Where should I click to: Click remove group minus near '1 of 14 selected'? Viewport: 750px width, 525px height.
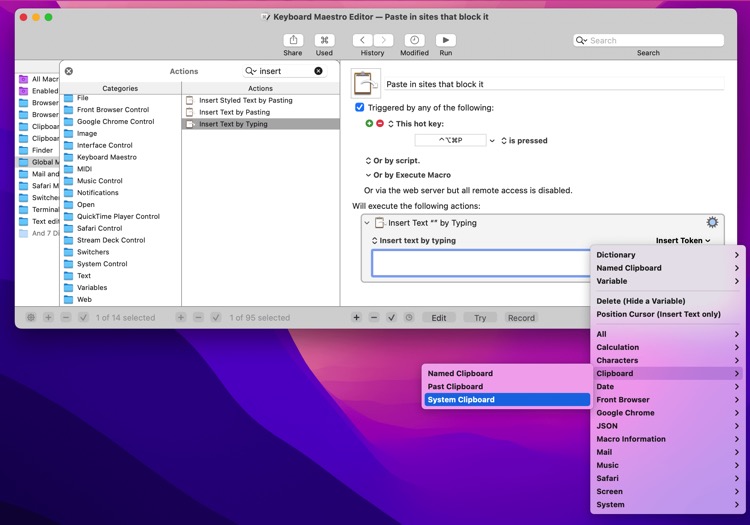tap(66, 317)
